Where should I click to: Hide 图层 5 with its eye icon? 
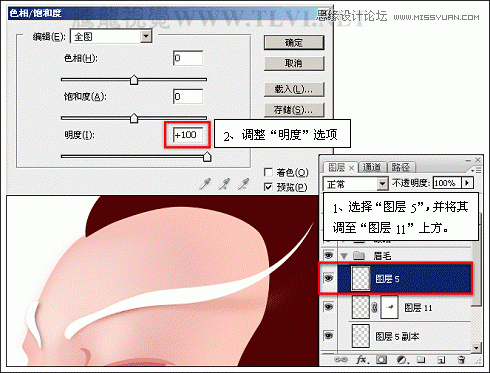329,278
